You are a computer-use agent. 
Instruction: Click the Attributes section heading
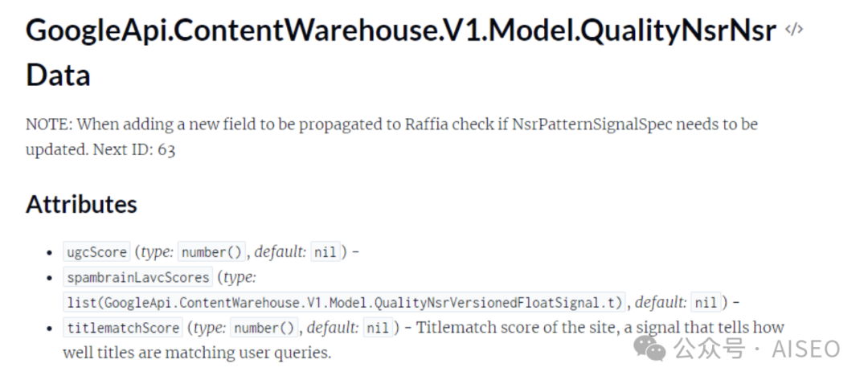81,204
